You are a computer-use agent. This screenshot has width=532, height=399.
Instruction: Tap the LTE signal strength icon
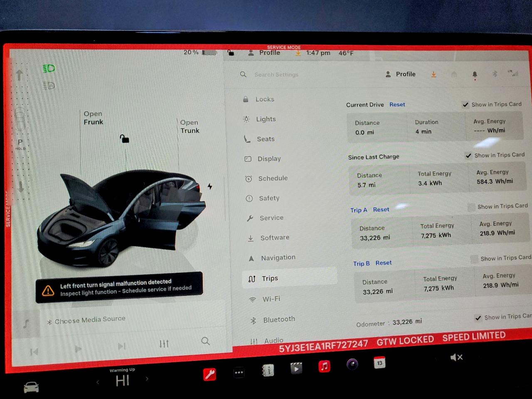513,73
